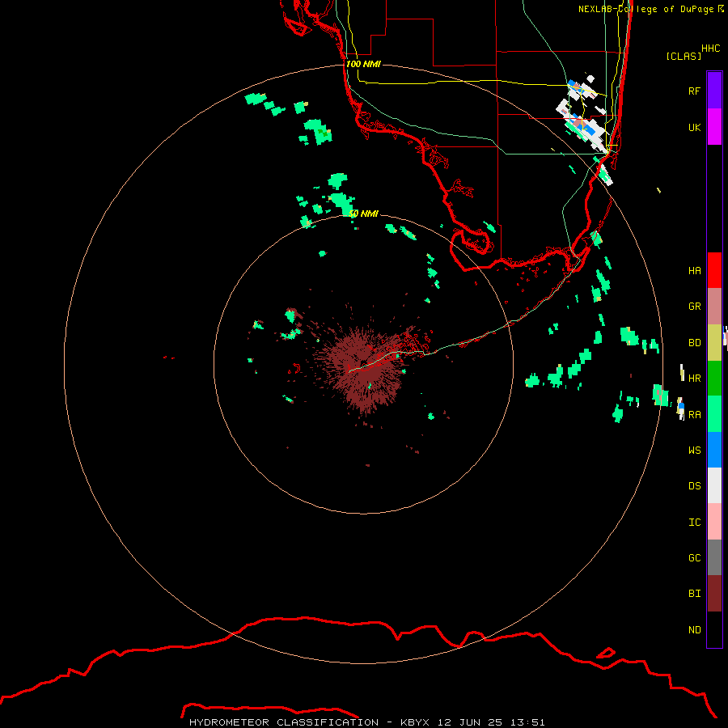
Task: Click the ND legend label
Action: (694, 629)
